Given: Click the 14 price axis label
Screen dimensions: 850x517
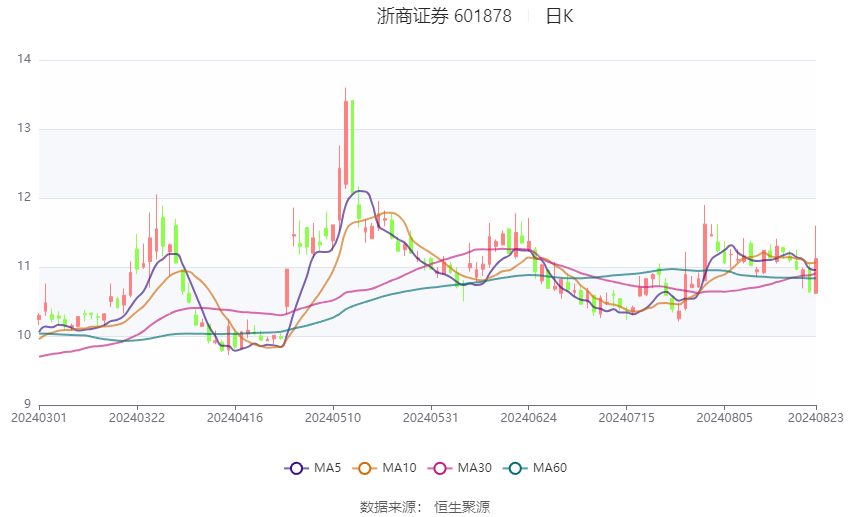Looking at the screenshot, I should 24,59.
